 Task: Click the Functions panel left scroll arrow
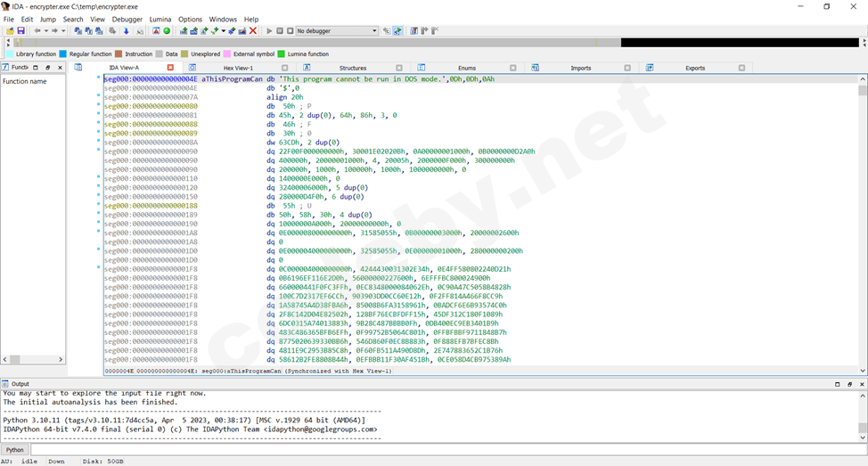(5, 359)
